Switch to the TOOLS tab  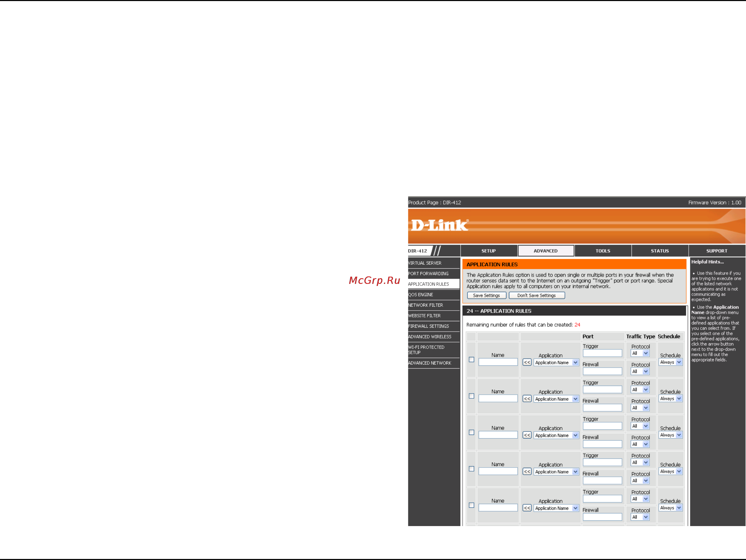[x=603, y=251]
